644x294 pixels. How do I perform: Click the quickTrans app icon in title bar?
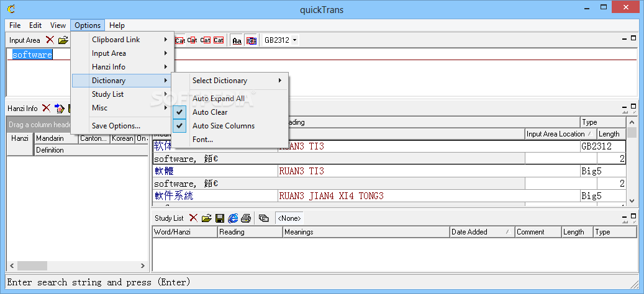coord(12,8)
